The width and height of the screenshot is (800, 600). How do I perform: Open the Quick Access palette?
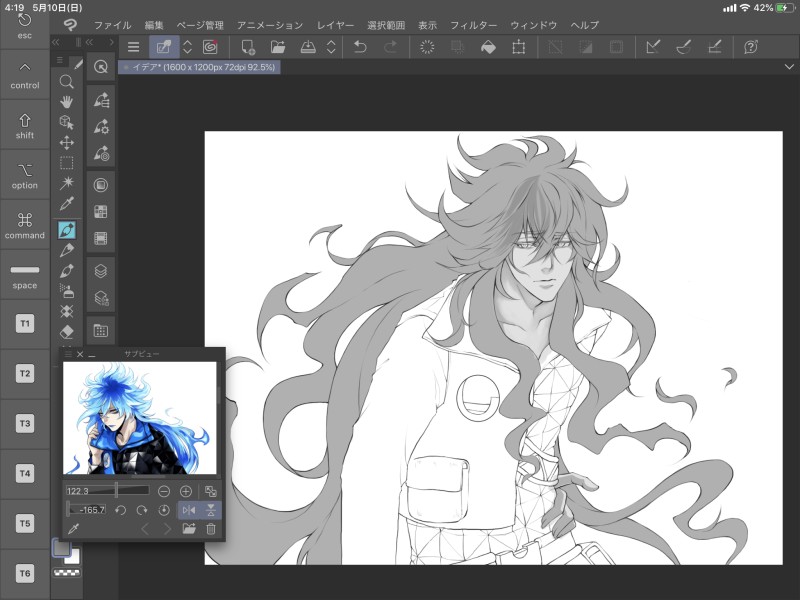pyautogui.click(x=101, y=67)
